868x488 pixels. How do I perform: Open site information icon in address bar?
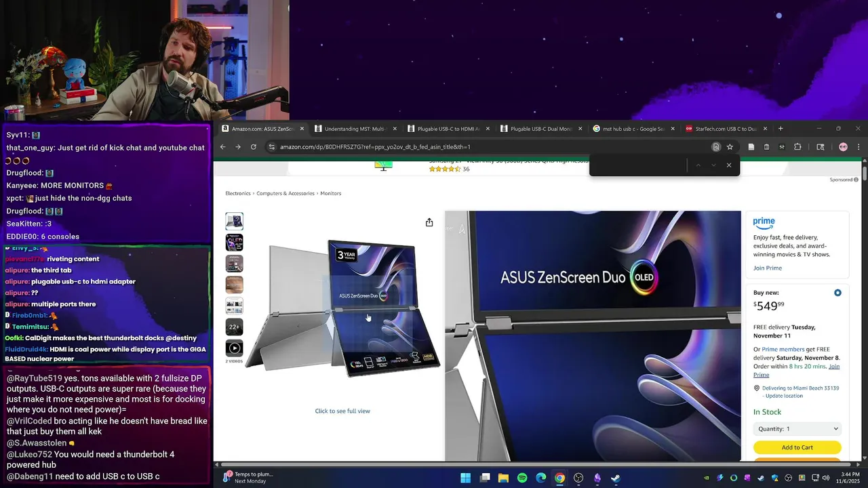point(272,146)
